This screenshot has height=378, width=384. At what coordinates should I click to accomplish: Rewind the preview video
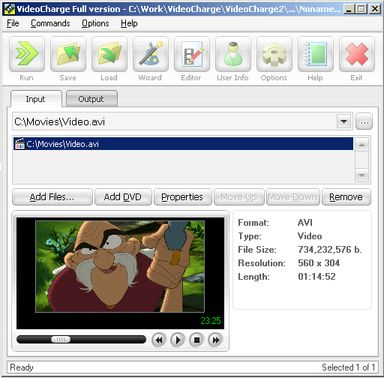(159, 340)
